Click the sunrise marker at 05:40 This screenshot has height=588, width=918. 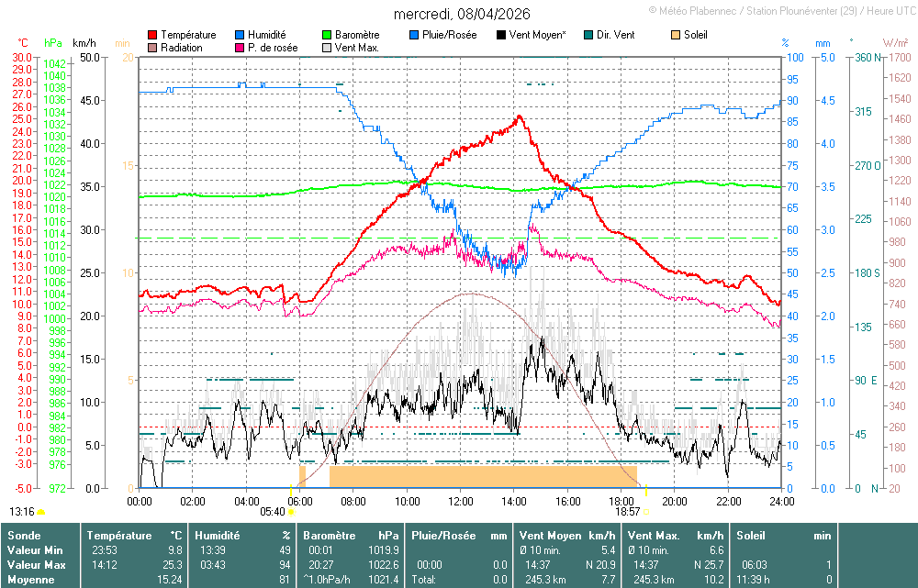pos(291,512)
